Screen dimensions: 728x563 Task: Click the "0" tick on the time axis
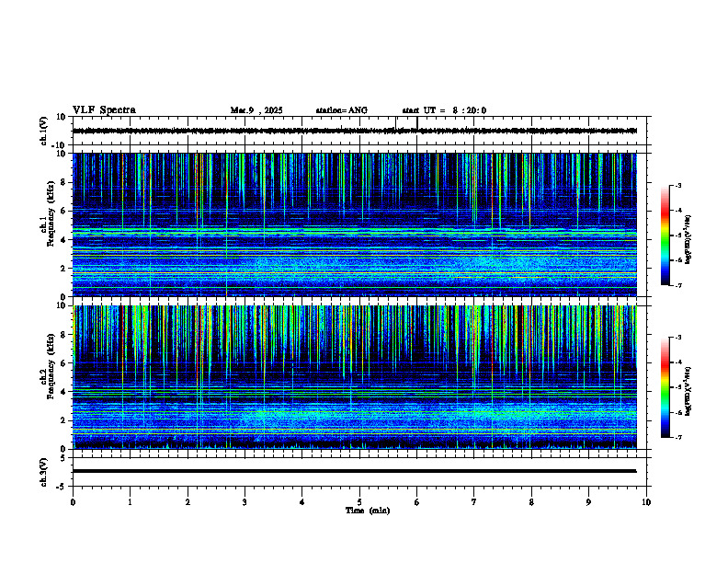pos(73,502)
